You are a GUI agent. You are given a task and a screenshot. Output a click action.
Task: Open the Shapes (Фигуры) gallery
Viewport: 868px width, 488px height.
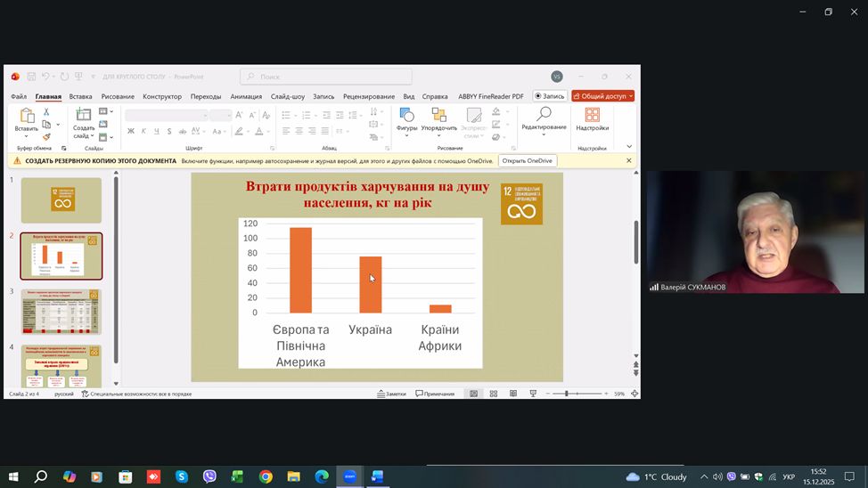tap(406, 116)
